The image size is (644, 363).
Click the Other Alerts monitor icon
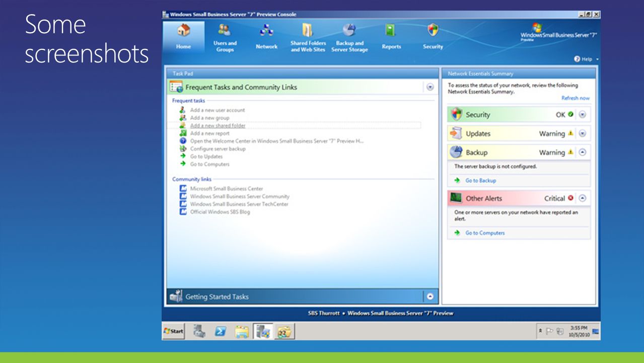pyautogui.click(x=456, y=198)
